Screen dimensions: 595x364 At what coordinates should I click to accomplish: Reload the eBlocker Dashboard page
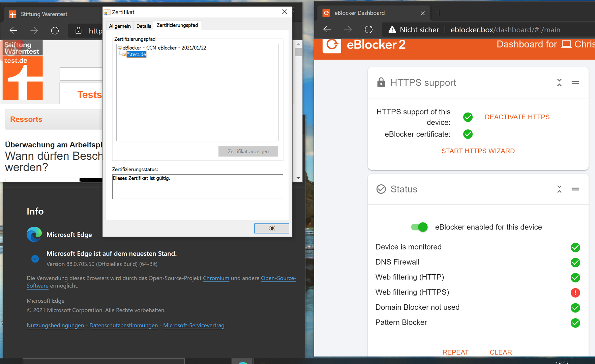(369, 29)
